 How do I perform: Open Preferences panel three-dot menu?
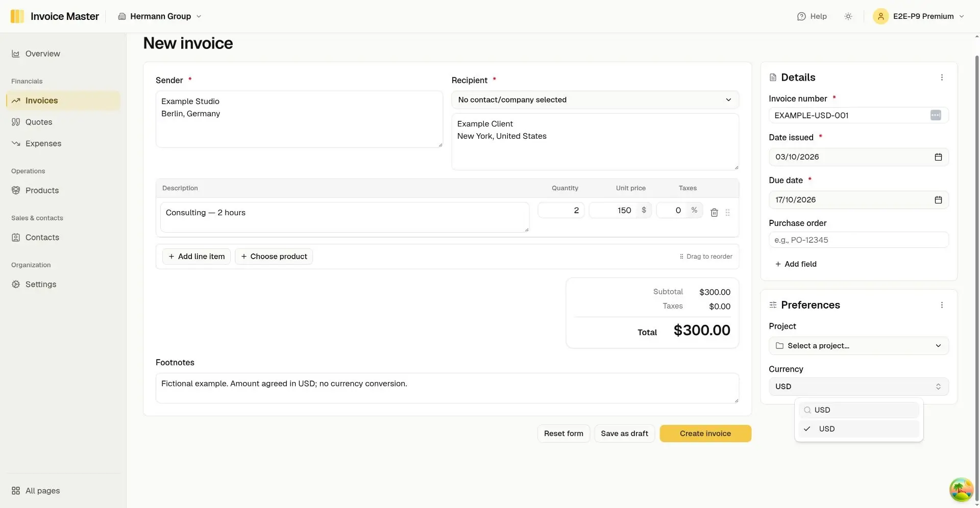point(942,305)
